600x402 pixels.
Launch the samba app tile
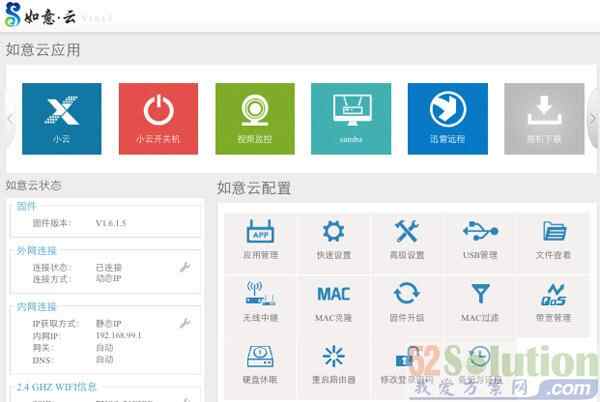tap(350, 118)
